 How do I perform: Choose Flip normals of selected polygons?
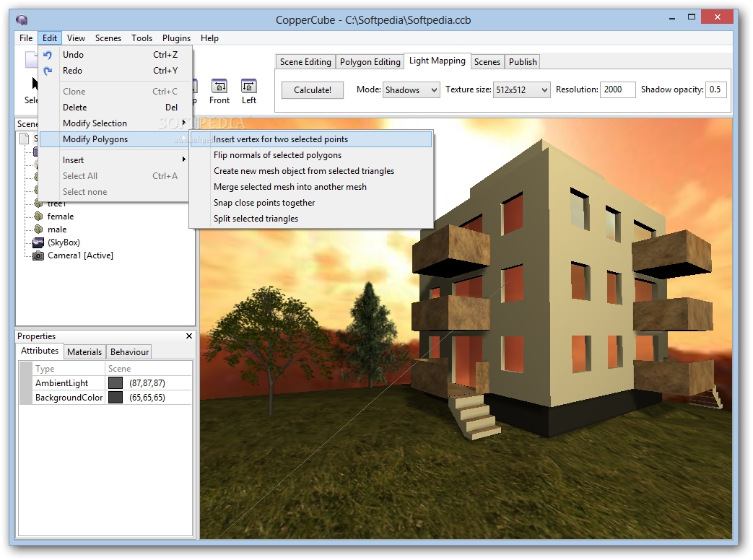[x=311, y=155]
